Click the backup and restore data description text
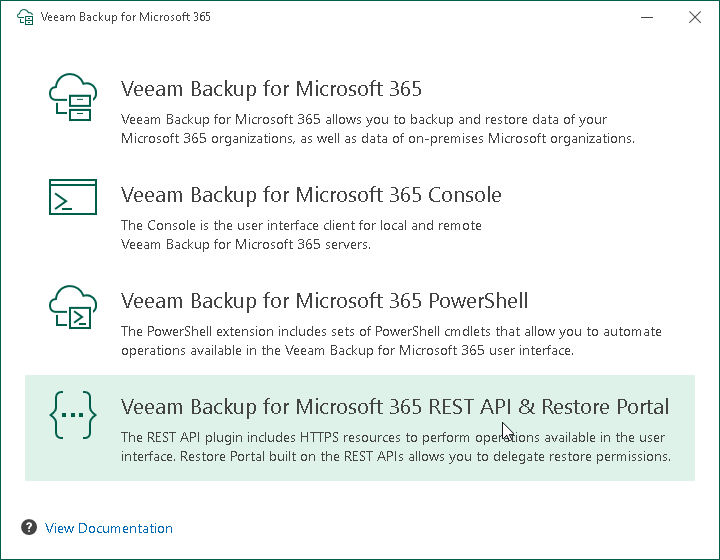720x560 pixels. coord(377,129)
